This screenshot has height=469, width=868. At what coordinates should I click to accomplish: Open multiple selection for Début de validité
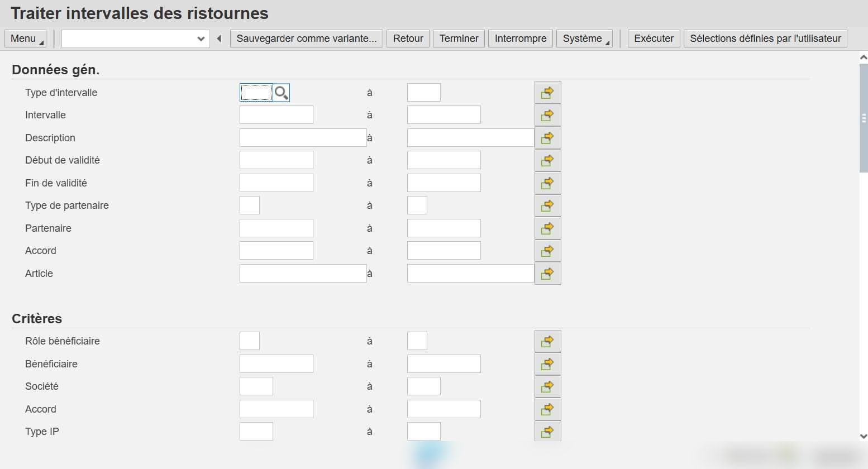[547, 160]
